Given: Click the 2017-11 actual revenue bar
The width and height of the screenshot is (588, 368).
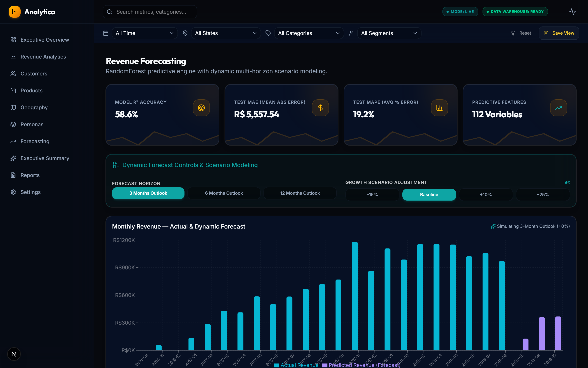Looking at the screenshot, I should click(355, 296).
